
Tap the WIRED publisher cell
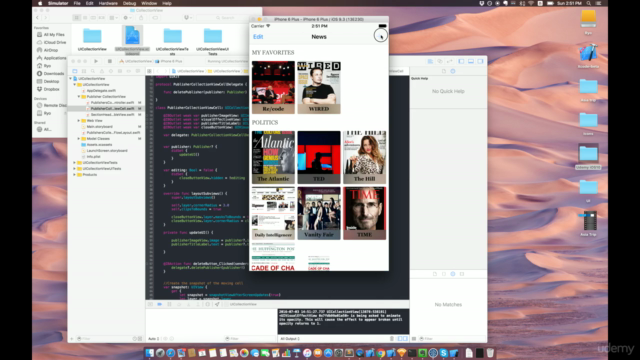(x=319, y=87)
